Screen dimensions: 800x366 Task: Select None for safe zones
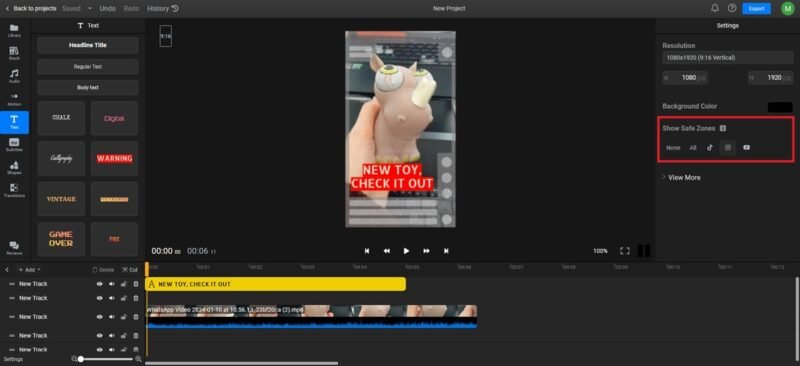point(673,148)
